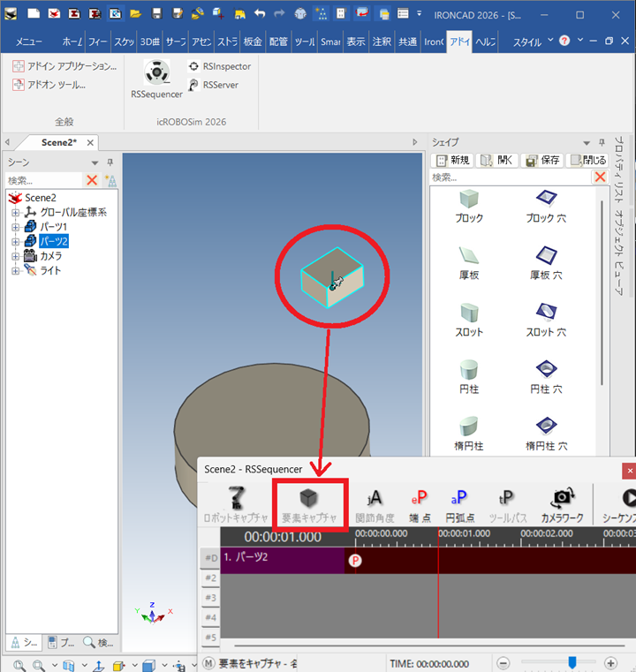Select ライト in scene tree
This screenshot has width=636, height=672.
(50, 270)
